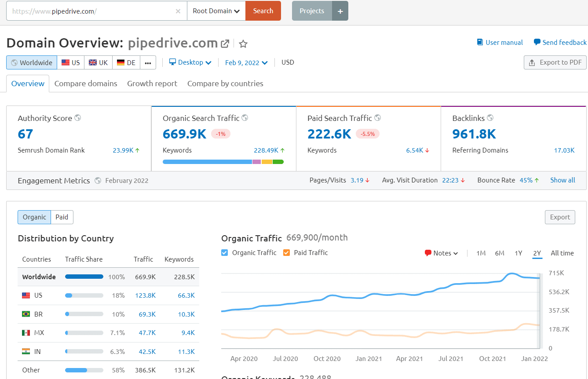Click the globe icon beside Backlinks
The image size is (588, 379).
pyautogui.click(x=490, y=118)
